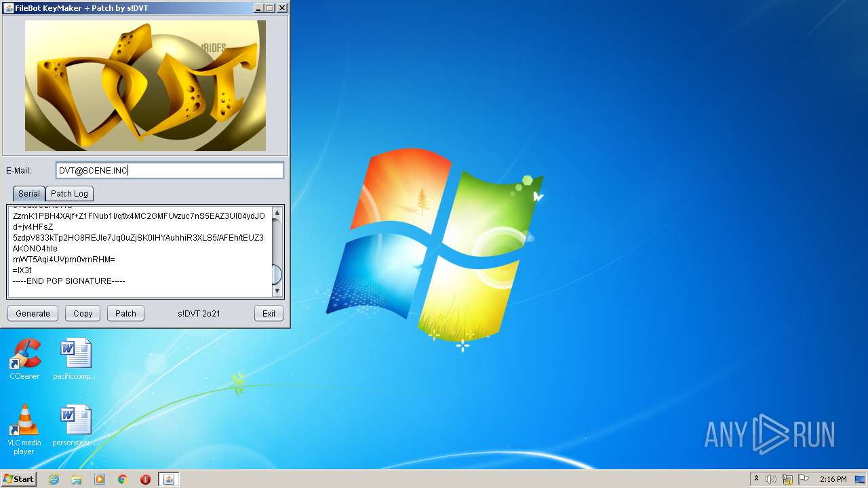Image resolution: width=868 pixels, height=488 pixels.
Task: Copy the serial with Copy button
Action: 83,313
